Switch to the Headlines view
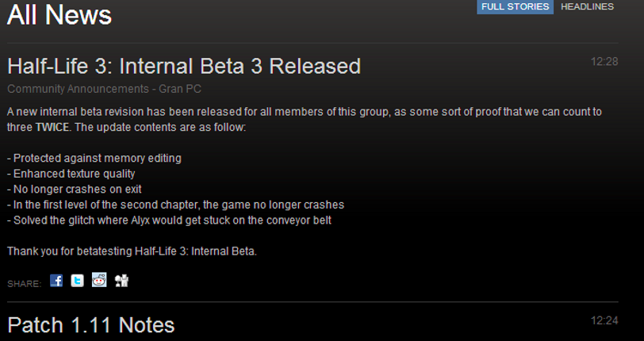 (x=587, y=7)
